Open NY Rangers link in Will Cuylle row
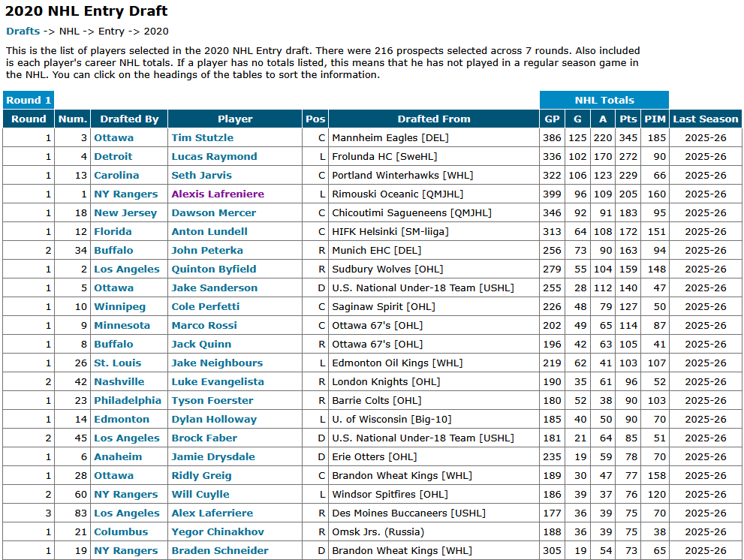Screen dimensions: 744x560 point(125,495)
